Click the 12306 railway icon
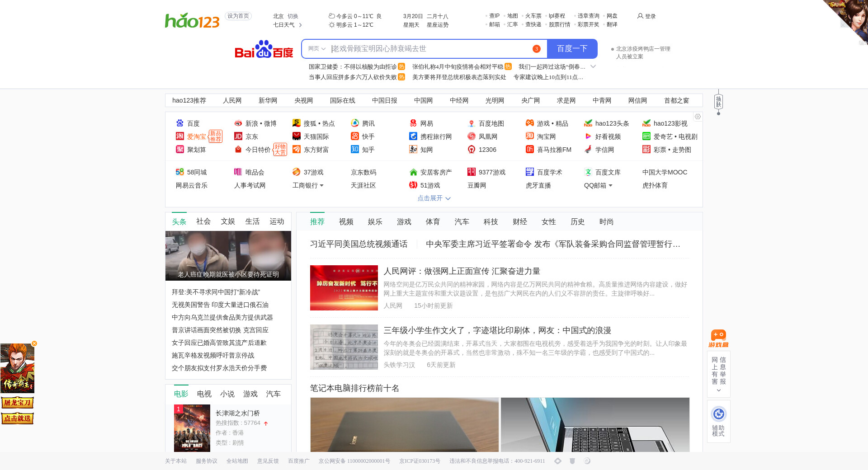 tap(472, 150)
